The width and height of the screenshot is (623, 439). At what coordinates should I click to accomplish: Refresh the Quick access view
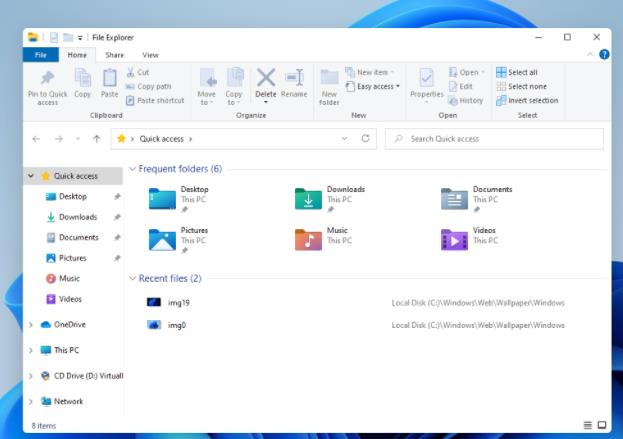pyautogui.click(x=366, y=139)
